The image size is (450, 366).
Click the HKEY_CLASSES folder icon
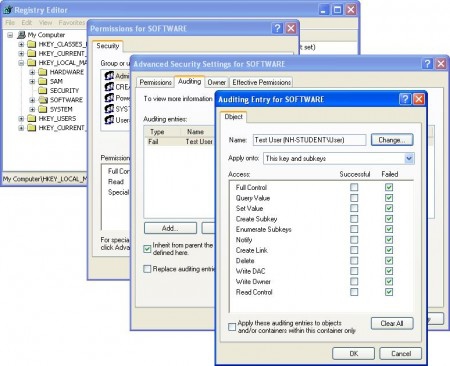(x=32, y=44)
